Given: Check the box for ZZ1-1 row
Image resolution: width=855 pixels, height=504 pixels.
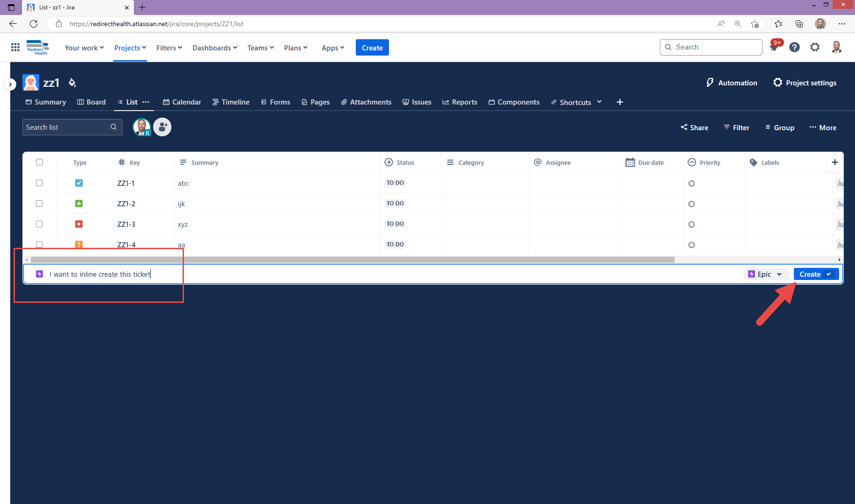Looking at the screenshot, I should tap(39, 183).
